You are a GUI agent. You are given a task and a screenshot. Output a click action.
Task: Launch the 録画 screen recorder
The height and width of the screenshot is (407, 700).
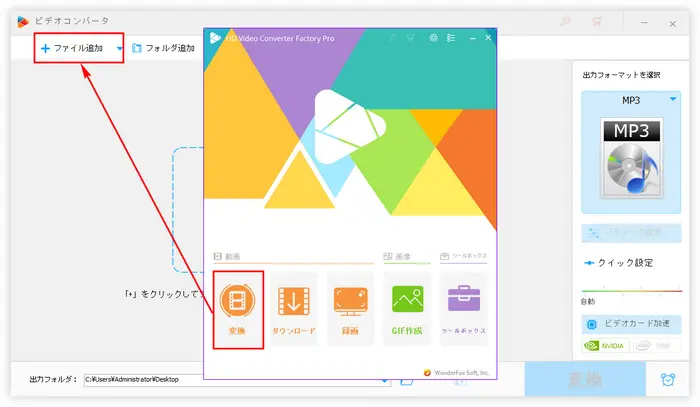click(350, 309)
